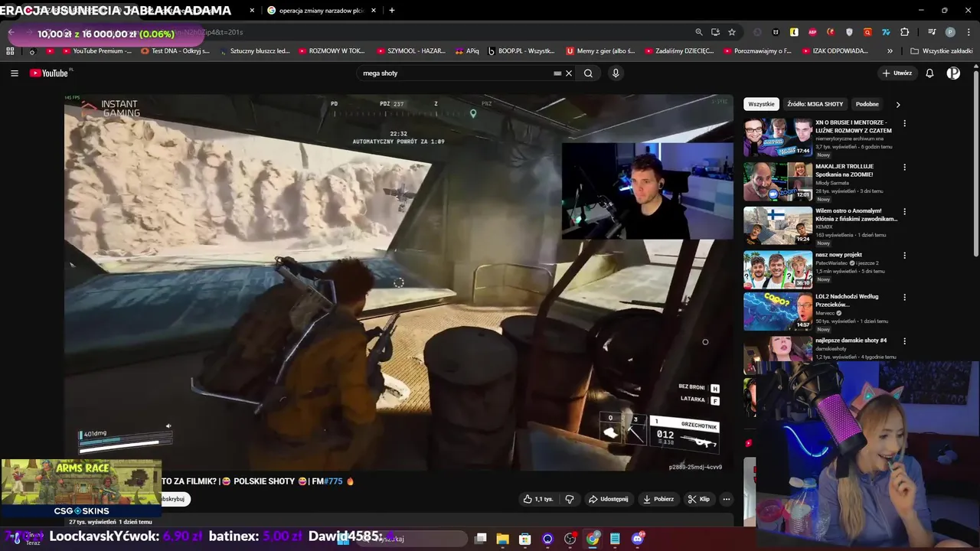Open XN O BRUSIE I MENTORZE thumbnail
Viewport: 980px width, 551px height.
pyautogui.click(x=778, y=138)
